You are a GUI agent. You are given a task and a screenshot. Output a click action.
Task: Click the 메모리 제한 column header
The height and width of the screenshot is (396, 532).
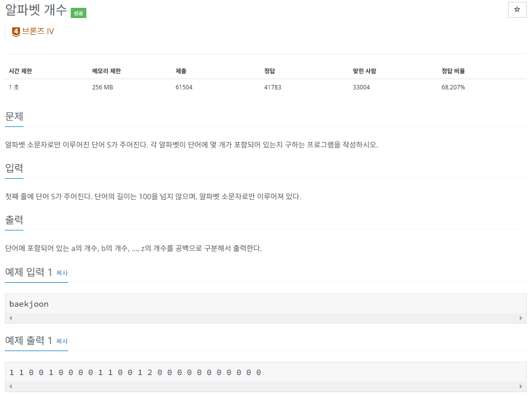(x=106, y=71)
